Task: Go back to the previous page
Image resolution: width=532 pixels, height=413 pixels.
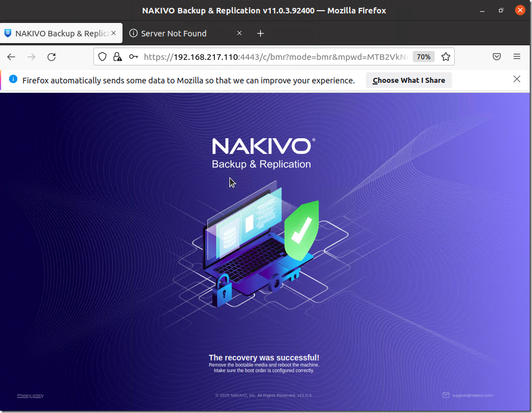Action: (x=11, y=57)
